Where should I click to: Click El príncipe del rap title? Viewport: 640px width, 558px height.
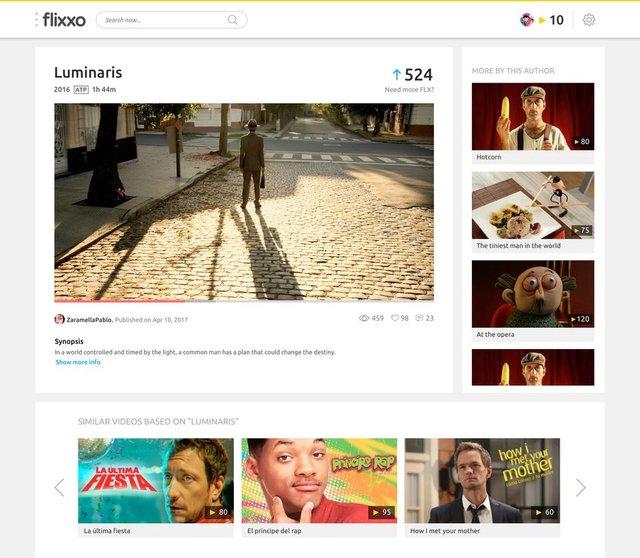point(274,531)
